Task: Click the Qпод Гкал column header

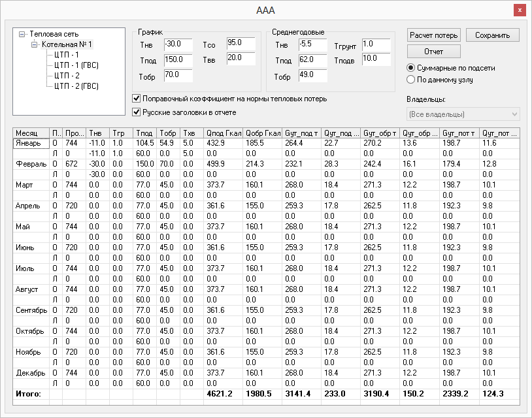Action: (223, 133)
